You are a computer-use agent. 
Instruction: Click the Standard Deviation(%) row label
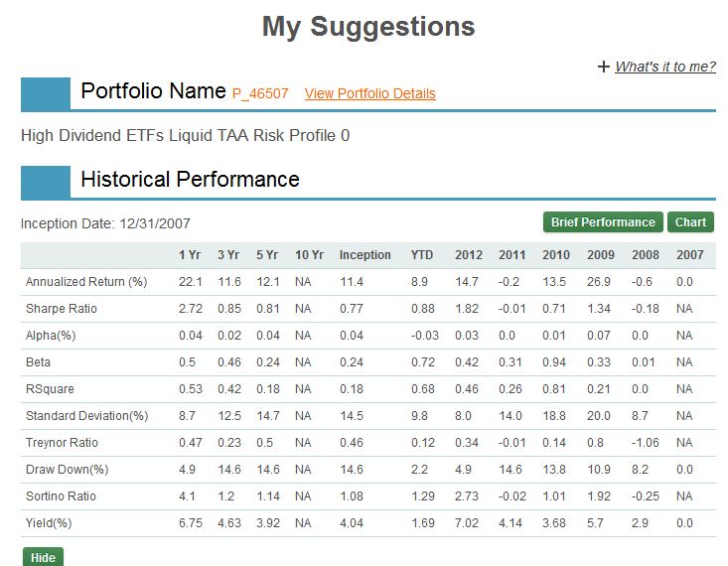(x=86, y=415)
